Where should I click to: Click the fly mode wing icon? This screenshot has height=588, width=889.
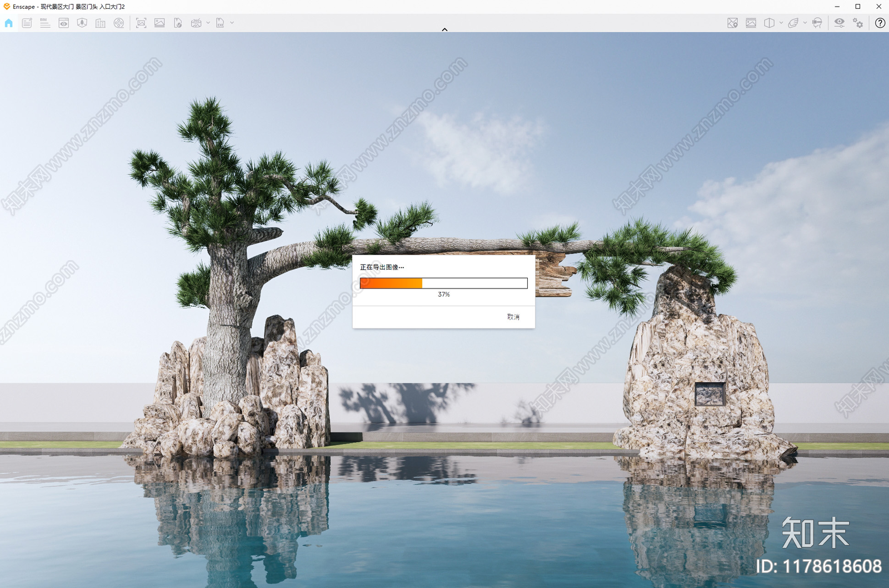point(793,23)
